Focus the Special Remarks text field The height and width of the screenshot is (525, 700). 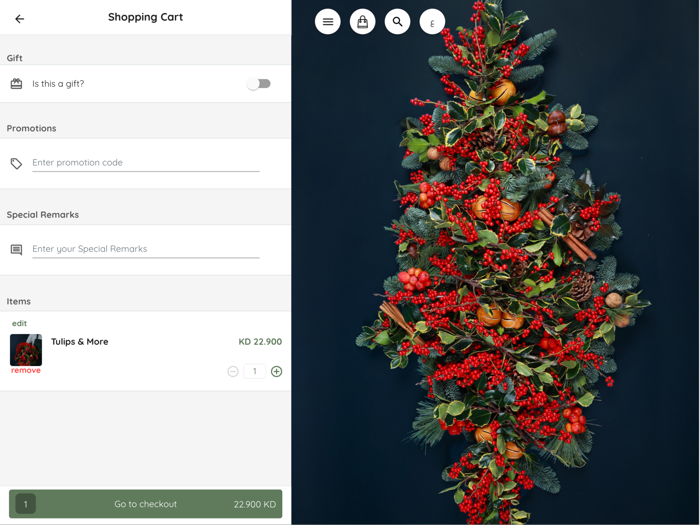click(x=146, y=249)
